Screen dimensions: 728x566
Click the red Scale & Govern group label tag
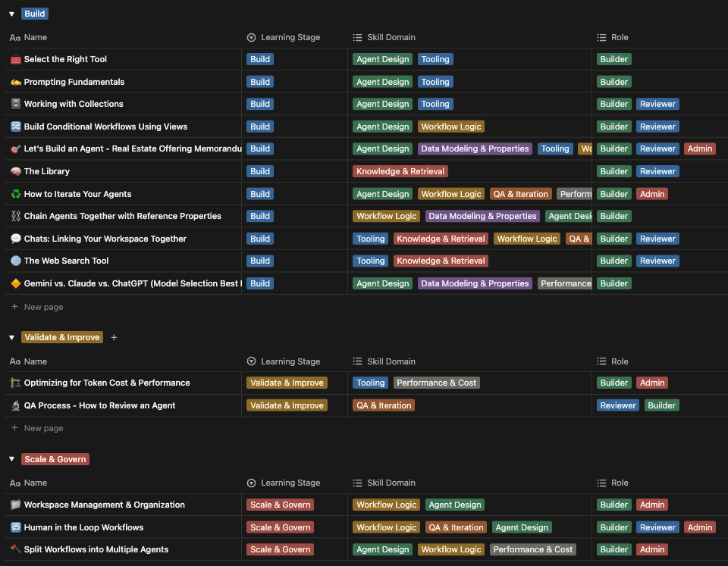(x=55, y=459)
